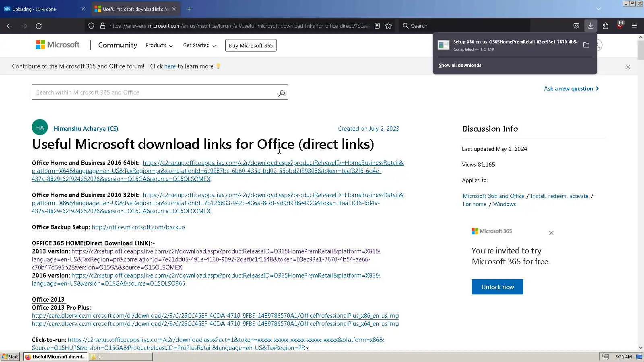
Task: Select the Firefox taskbar button
Action: pos(55,357)
